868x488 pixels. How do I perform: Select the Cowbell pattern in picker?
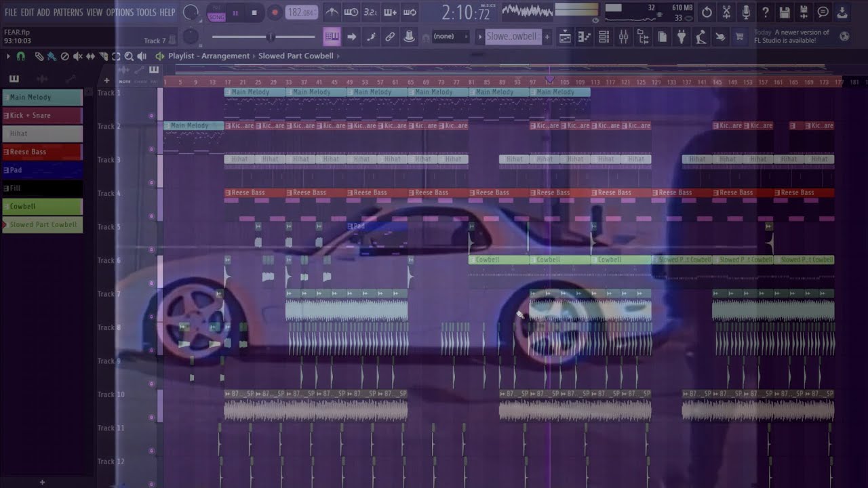click(43, 206)
